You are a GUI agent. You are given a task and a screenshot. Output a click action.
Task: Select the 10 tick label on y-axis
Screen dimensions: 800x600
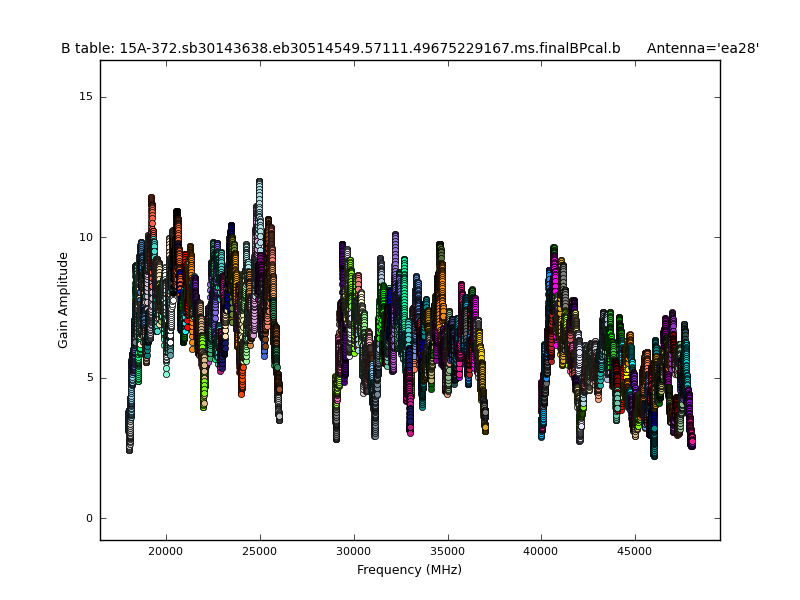click(85, 237)
